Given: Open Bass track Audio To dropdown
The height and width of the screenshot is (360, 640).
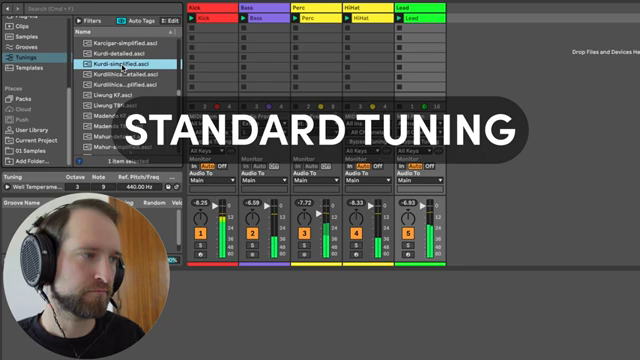Looking at the screenshot, I should tap(264, 180).
